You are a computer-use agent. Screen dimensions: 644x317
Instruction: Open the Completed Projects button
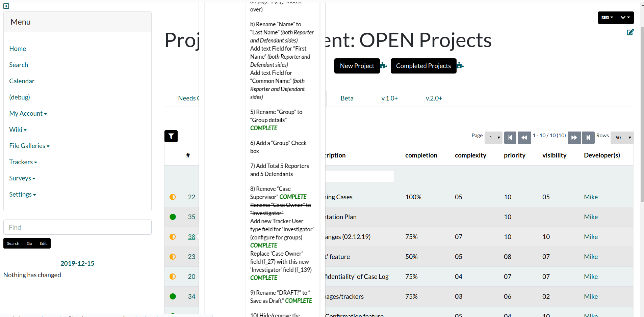tap(423, 66)
